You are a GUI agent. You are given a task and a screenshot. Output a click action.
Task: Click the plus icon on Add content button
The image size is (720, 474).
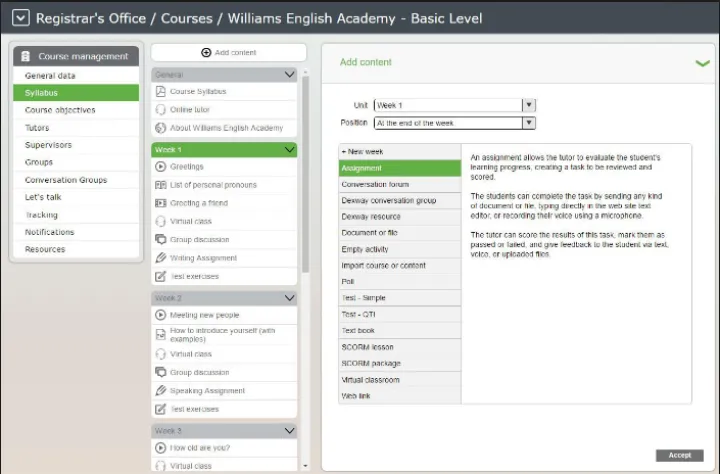point(206,52)
